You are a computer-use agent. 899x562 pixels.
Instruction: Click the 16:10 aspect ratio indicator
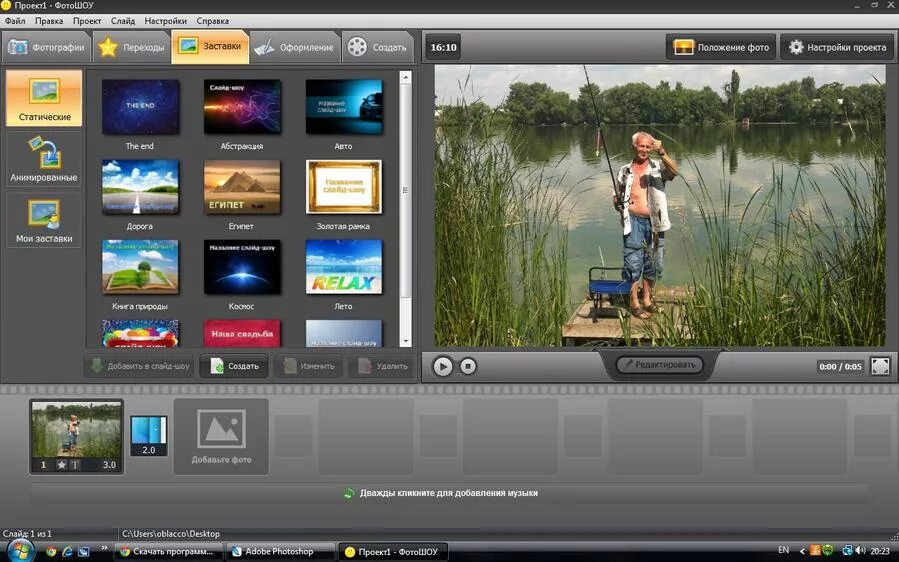click(x=443, y=47)
